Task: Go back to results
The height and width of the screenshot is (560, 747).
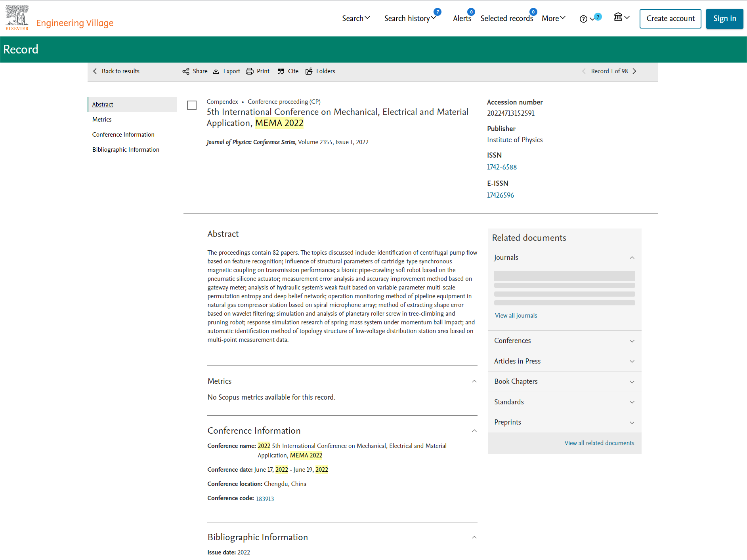Action: [116, 71]
